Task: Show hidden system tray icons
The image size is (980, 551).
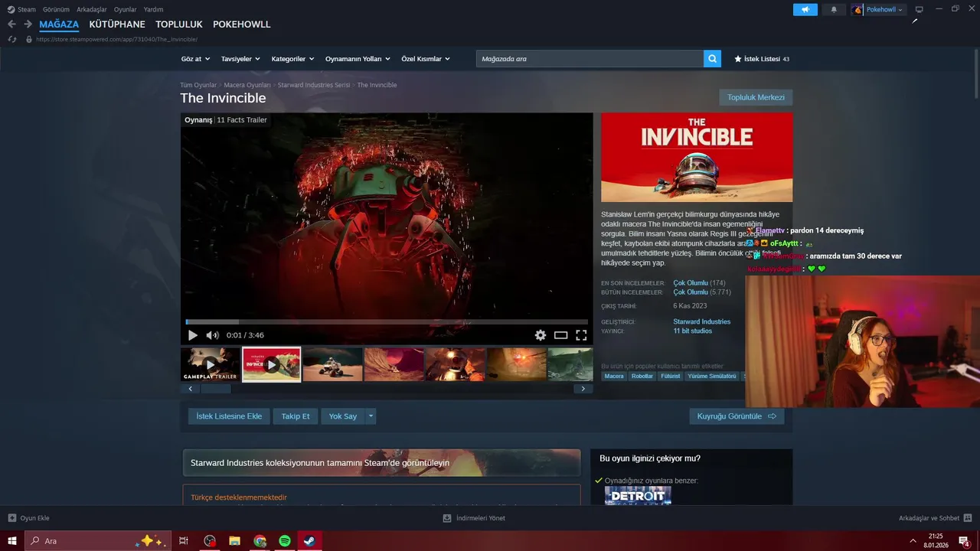Action: 913,541
